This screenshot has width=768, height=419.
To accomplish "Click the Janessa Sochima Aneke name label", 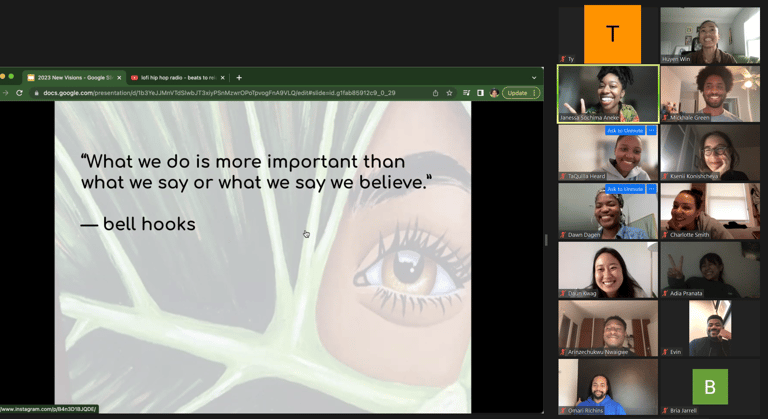I will click(x=590, y=118).
